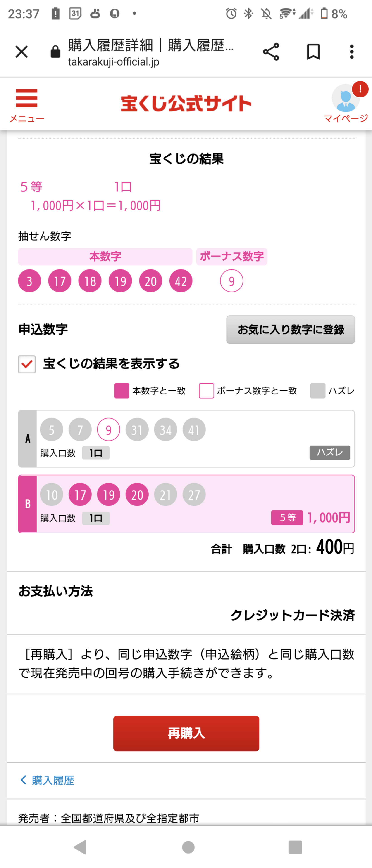Tap the page URL takarakuji-official.jp
Image resolution: width=372 pixels, height=868 pixels.
(x=114, y=62)
